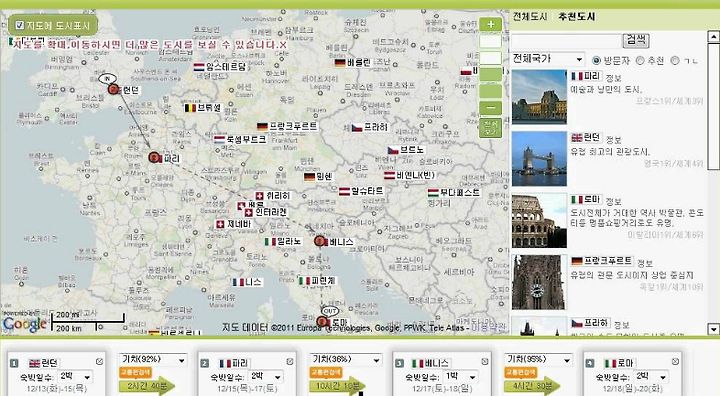Click the 전체보기 button under the zoom controls
The height and width of the screenshot is (396, 720).
[x=490, y=128]
